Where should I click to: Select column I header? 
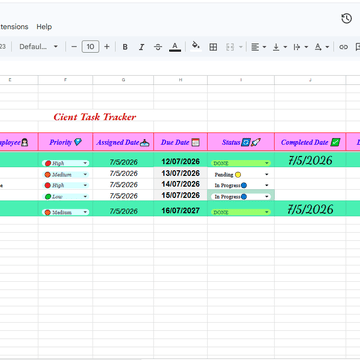[x=241, y=80]
